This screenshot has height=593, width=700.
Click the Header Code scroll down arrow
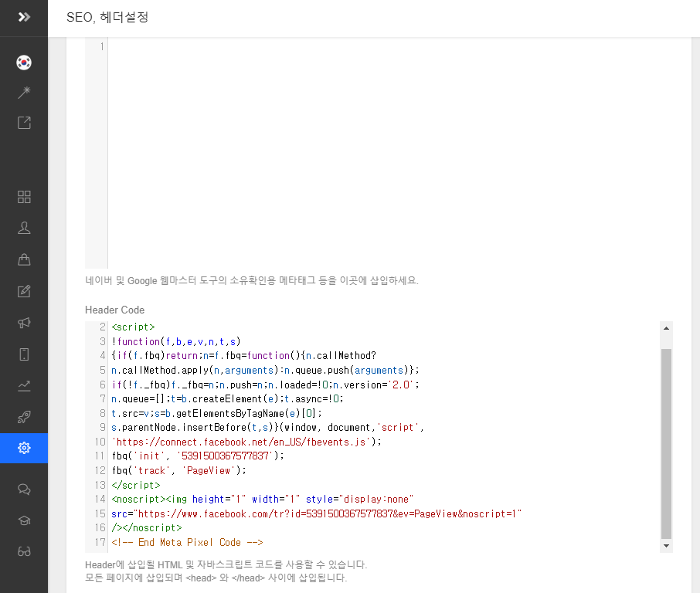[x=666, y=546]
